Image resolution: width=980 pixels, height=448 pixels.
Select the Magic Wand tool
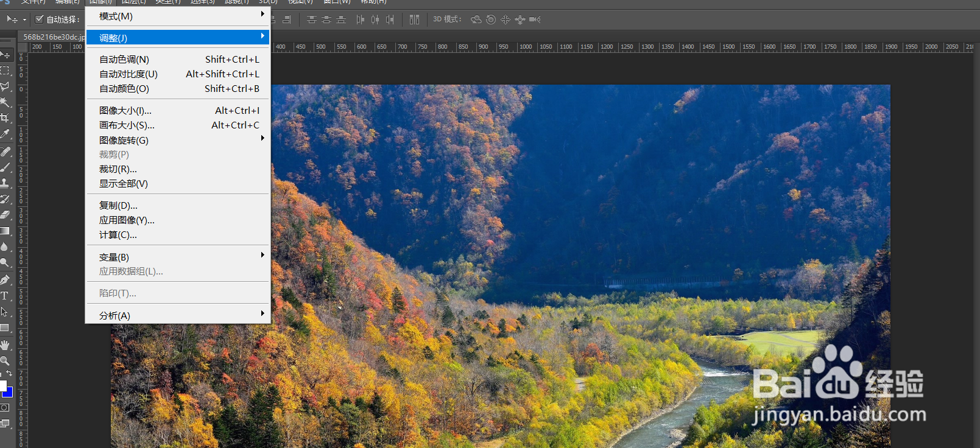pyautogui.click(x=5, y=102)
